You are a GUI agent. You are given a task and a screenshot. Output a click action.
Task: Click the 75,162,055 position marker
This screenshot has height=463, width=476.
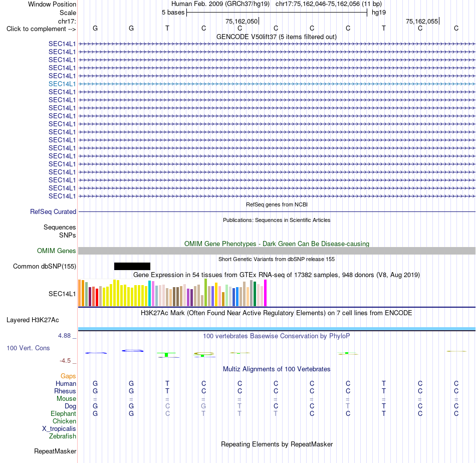click(x=422, y=21)
